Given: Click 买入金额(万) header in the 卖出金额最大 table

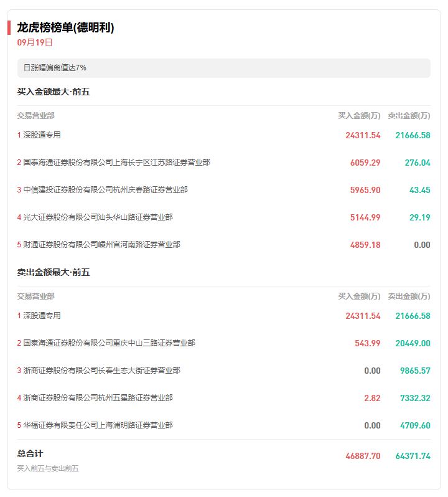Looking at the screenshot, I should click(360, 296).
